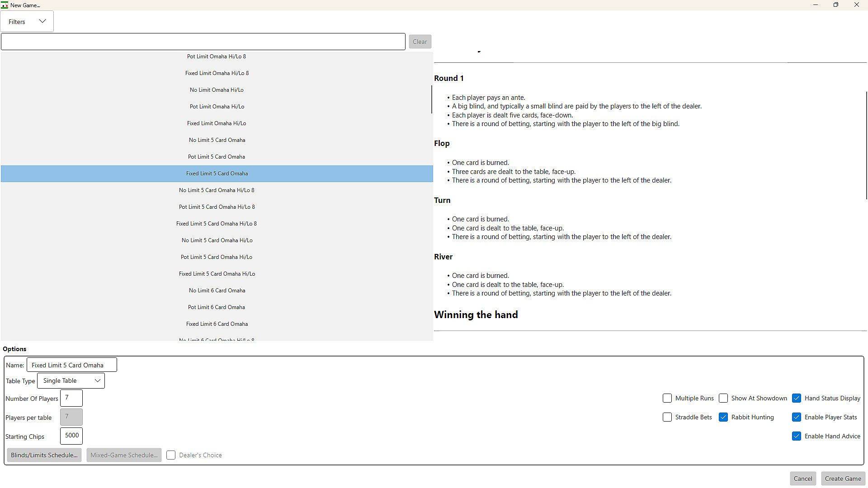
Task: Check the Straddle Bets option
Action: 667,417
